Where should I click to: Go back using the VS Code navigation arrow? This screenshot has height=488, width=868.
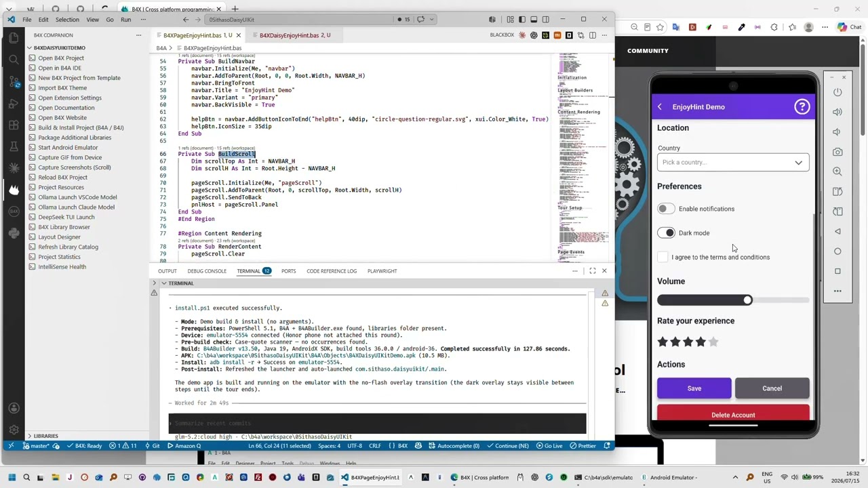185,20
